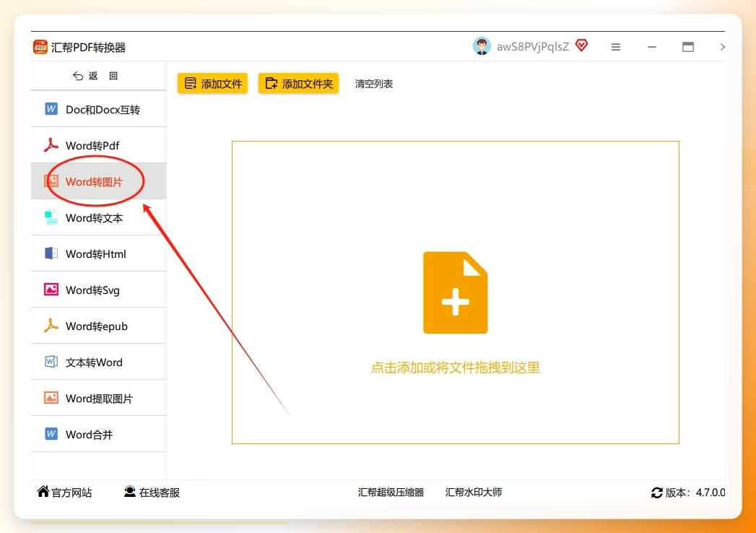Click the Doc和Docx互转 Word icon
Viewport: 756px width, 533px height.
(51, 109)
